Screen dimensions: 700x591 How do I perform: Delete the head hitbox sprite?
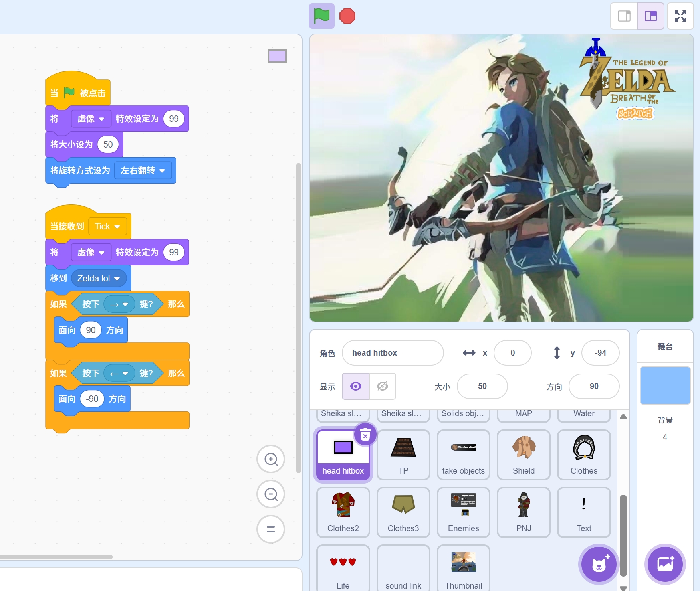coord(365,434)
